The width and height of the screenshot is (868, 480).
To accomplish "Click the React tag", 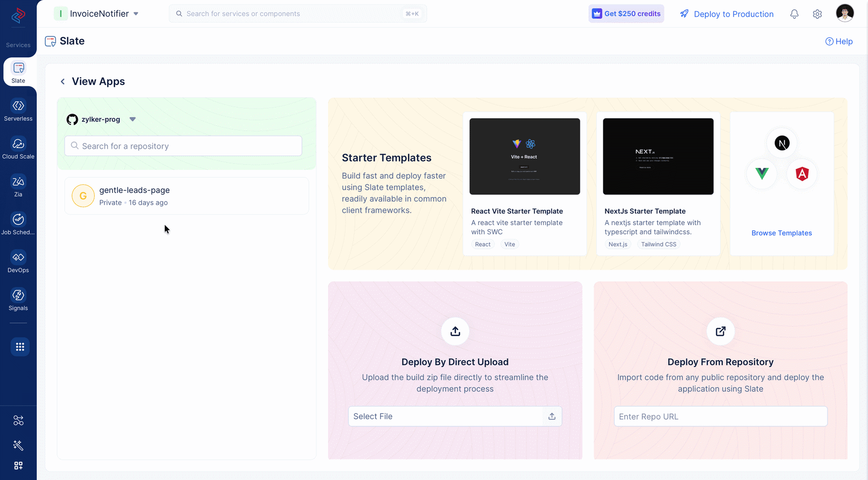I will [483, 245].
